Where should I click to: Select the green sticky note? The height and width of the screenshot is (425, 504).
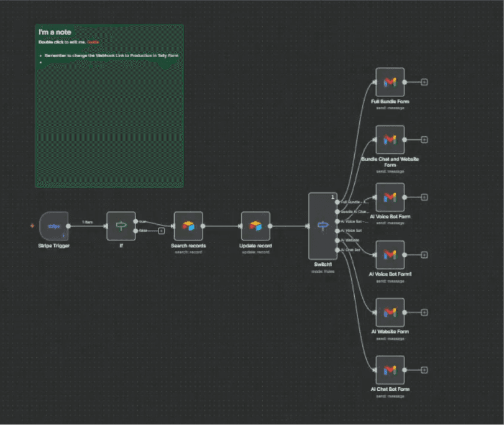(x=109, y=106)
